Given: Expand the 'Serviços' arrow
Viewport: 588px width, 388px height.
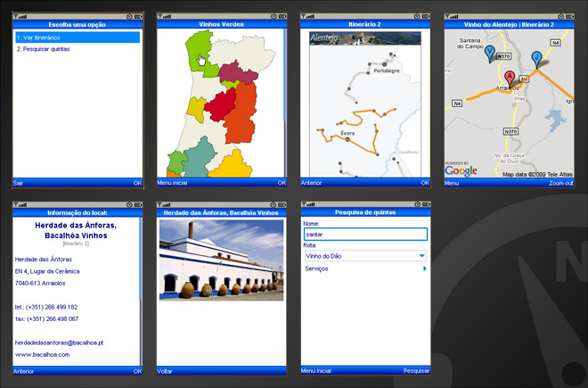Looking at the screenshot, I should (x=424, y=268).
